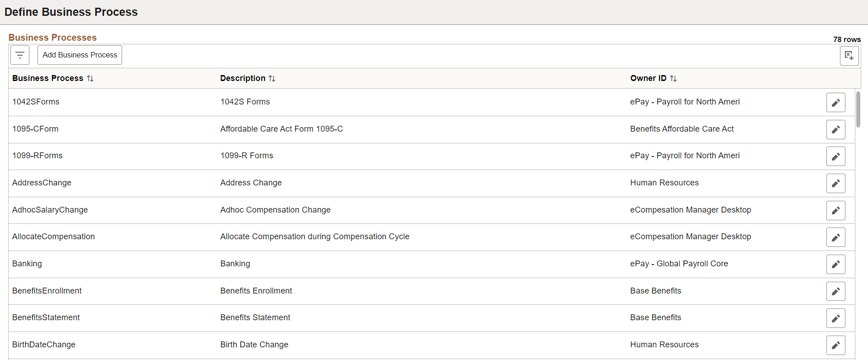Image resolution: width=868 pixels, height=360 pixels.
Task: Select the BenefitsEnrollment business process cell
Action: tap(47, 291)
